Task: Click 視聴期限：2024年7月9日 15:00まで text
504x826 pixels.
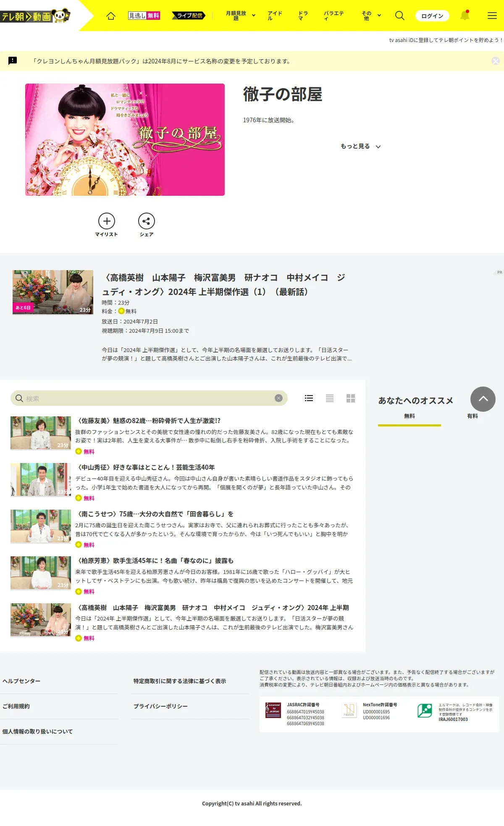Action: (x=145, y=331)
